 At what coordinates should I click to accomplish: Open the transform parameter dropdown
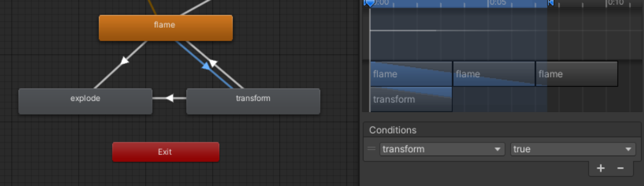tap(442, 149)
